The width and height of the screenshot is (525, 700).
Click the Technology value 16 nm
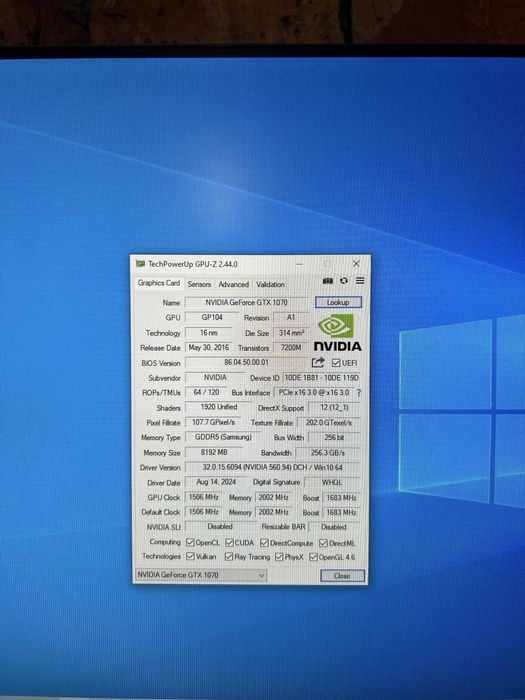[208, 333]
